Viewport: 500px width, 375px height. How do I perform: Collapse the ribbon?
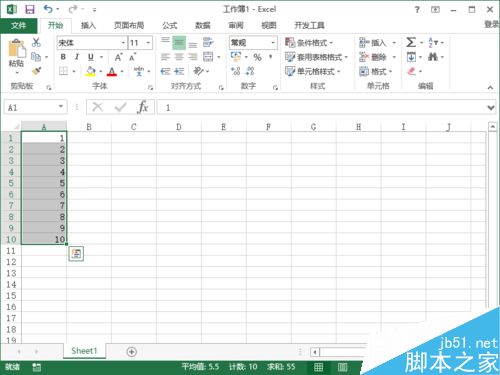pos(490,87)
